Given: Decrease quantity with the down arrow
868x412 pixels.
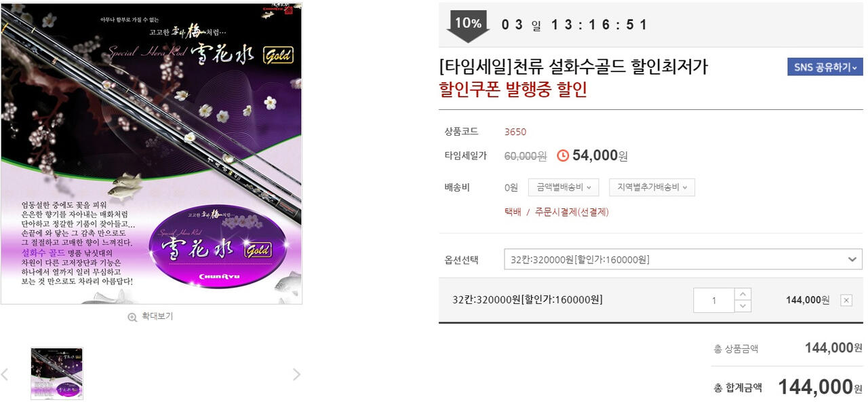Looking at the screenshot, I should click(743, 306).
